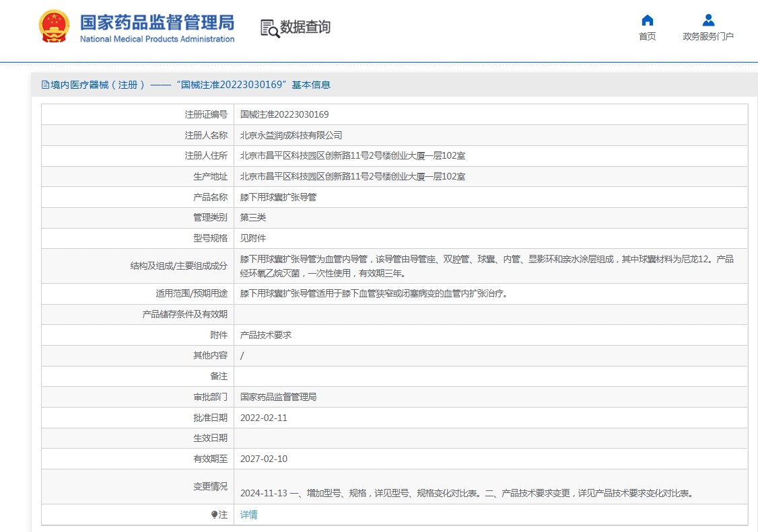Click the 其他内容 label
The height and width of the screenshot is (532, 758).
[x=210, y=356]
